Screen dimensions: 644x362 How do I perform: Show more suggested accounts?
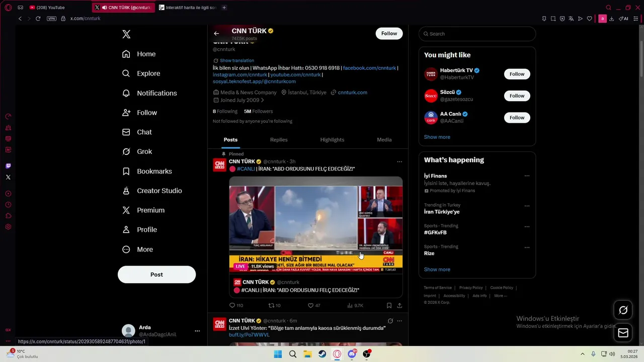[x=437, y=137]
